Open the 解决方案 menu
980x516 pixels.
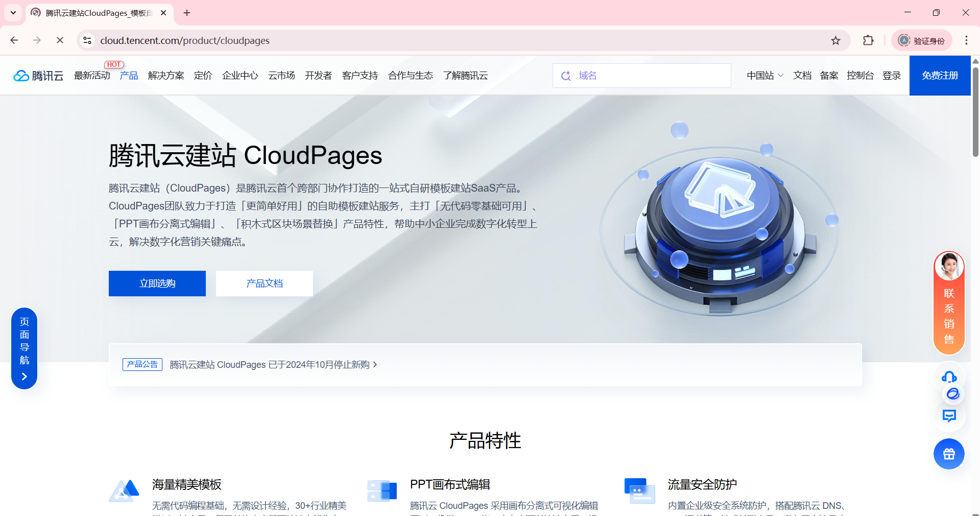(166, 76)
